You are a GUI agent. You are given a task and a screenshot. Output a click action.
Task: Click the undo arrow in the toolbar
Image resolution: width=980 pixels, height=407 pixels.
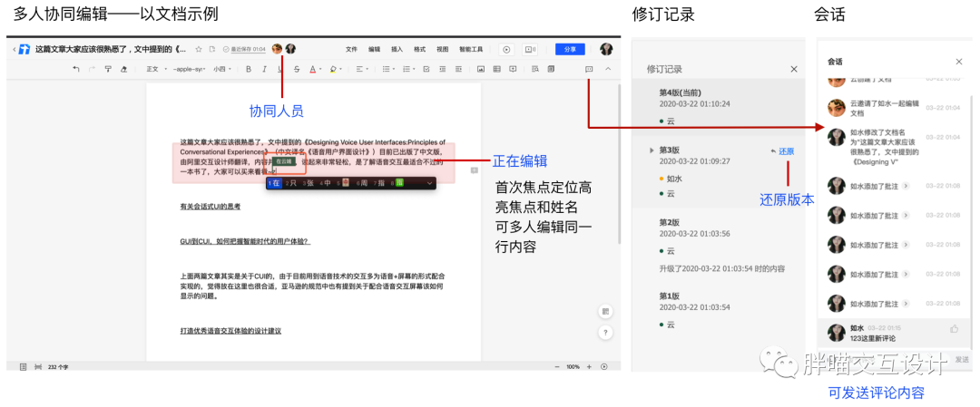76,69
